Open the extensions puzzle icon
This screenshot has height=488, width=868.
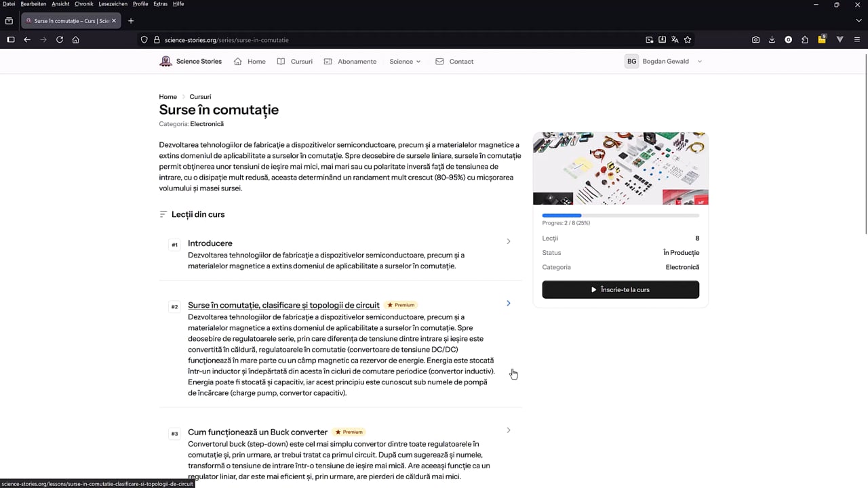tap(805, 40)
